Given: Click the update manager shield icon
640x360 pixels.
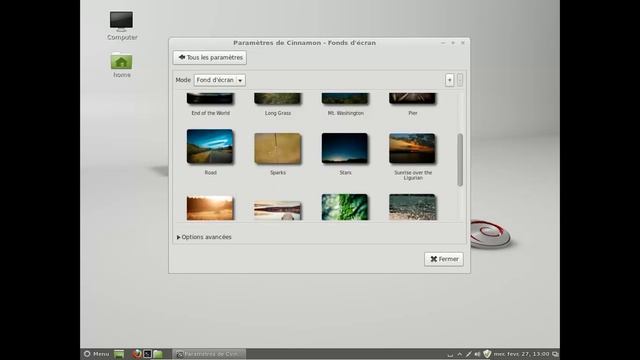Looking at the screenshot, I should 487,354.
